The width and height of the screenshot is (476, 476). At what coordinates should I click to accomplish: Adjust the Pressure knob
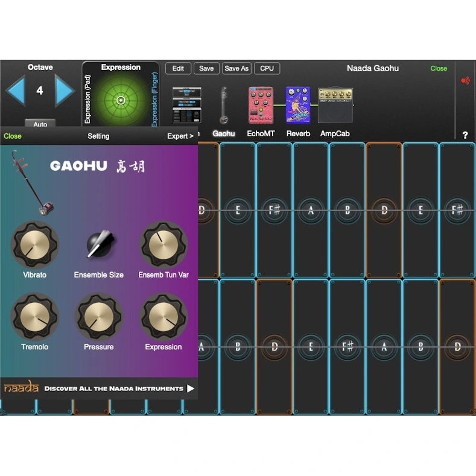tap(99, 316)
